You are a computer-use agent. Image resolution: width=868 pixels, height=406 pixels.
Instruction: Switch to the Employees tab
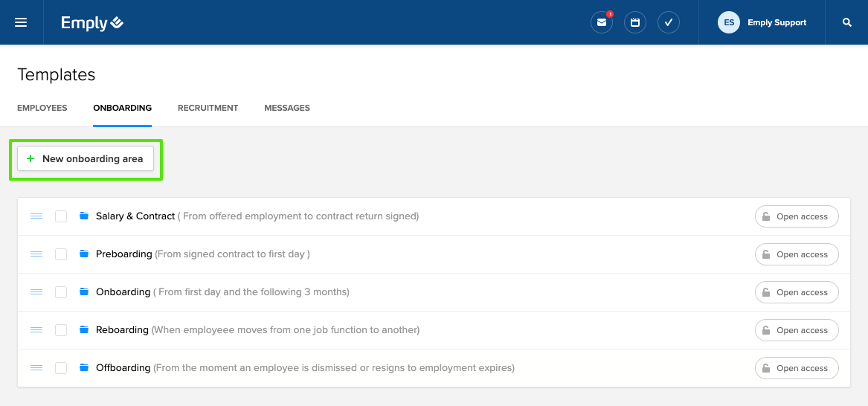pyautogui.click(x=42, y=108)
